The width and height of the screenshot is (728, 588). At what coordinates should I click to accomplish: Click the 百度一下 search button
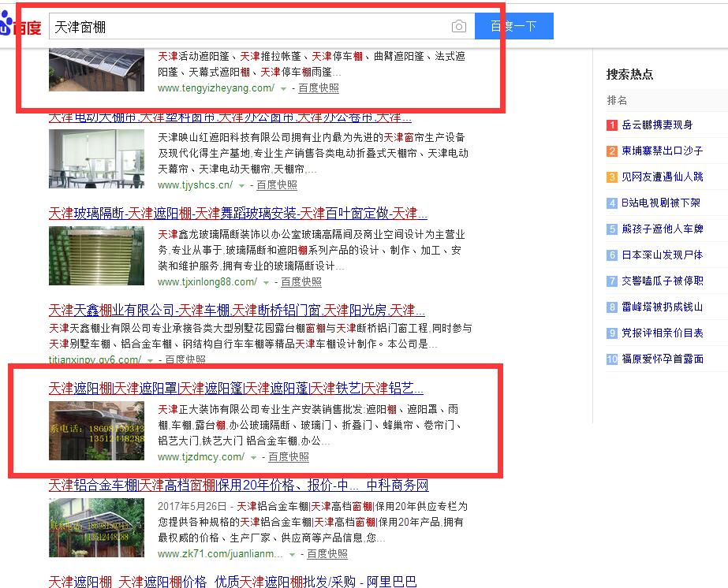[x=514, y=26]
